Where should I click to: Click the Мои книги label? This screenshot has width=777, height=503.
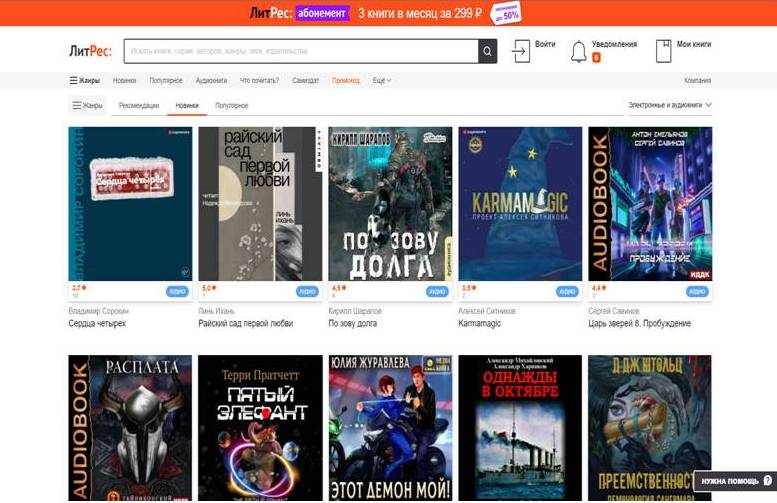coord(694,44)
